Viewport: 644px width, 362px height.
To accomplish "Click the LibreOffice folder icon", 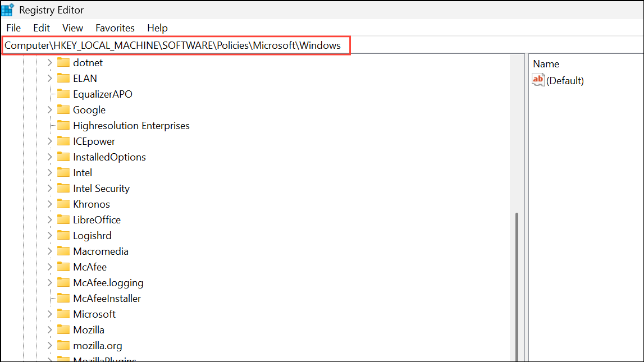I will pyautogui.click(x=63, y=219).
